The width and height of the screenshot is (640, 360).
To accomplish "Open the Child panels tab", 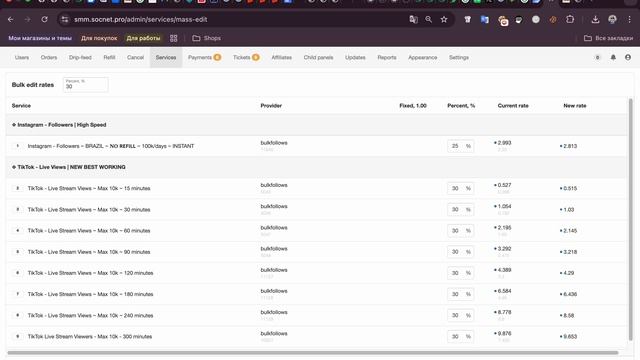I will [x=318, y=58].
